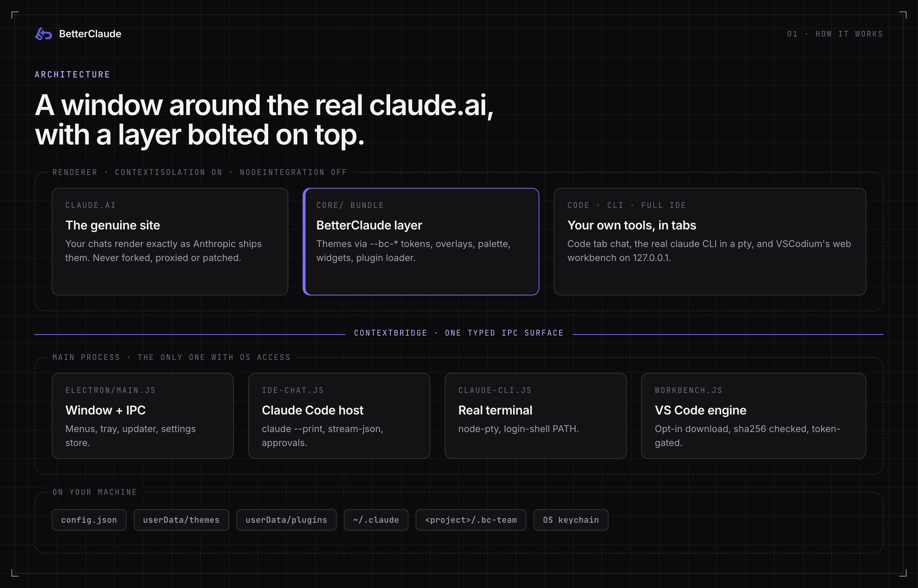This screenshot has height=588, width=918.
Task: Click 'Menus, tray, updater, settings store.' text
Action: coord(131,436)
